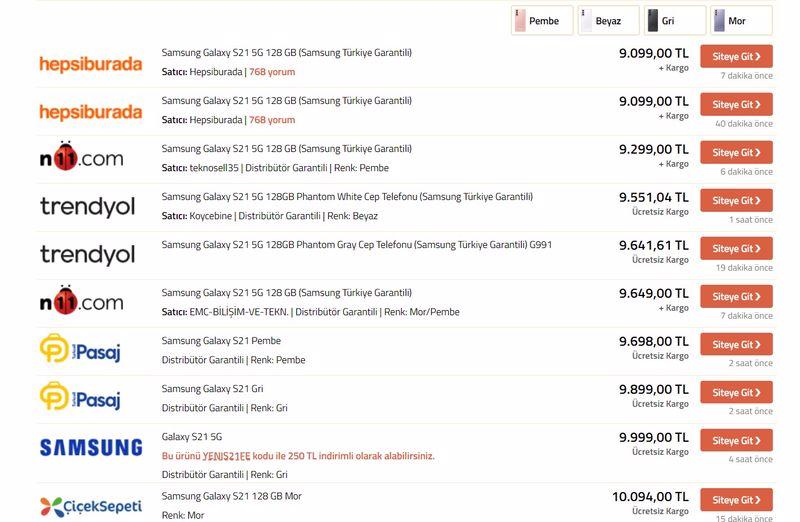
Task: Go to site for the 9.641,61 TL Trendyol offer
Action: click(x=736, y=248)
